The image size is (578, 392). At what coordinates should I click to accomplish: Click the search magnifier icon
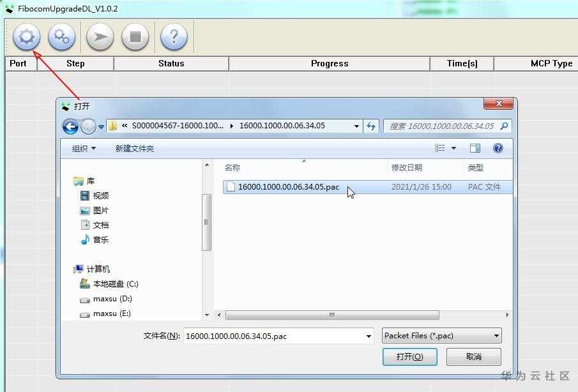coord(504,126)
